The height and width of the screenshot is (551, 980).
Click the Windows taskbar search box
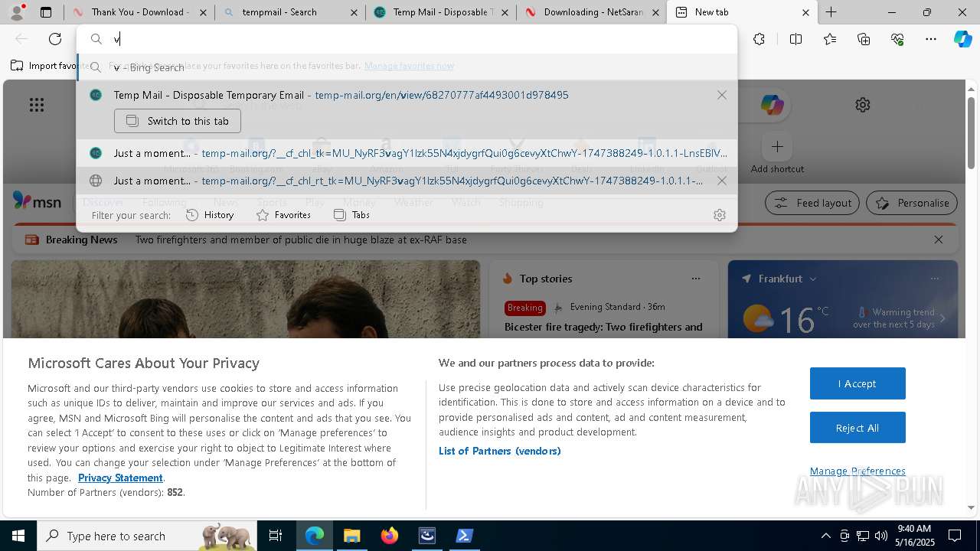coord(147,536)
